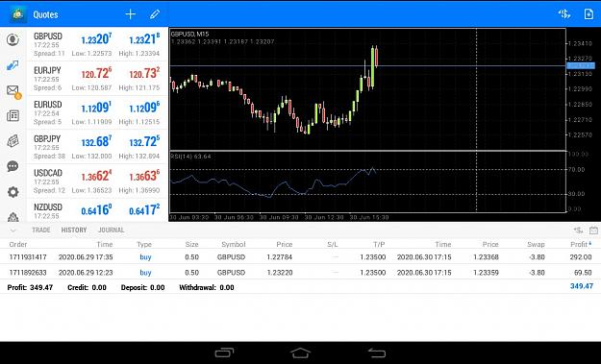Open order 1711892633 in history

[x=300, y=273]
